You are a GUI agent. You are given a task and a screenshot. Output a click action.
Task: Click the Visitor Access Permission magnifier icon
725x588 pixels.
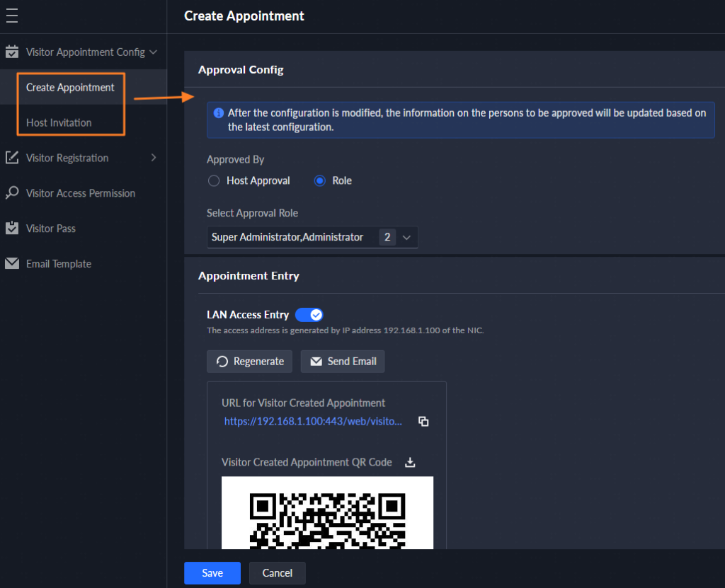pyautogui.click(x=12, y=193)
